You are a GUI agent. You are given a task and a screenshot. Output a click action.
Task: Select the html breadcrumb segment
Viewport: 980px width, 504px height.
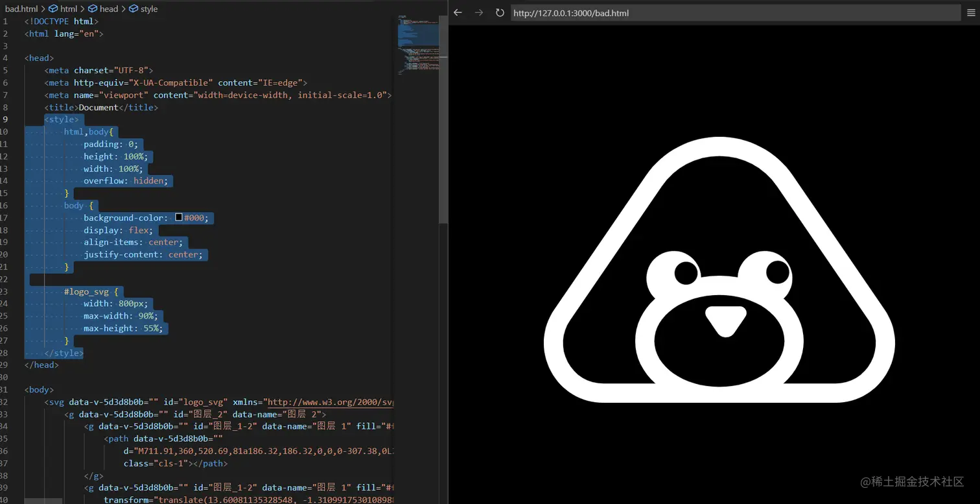63,8
